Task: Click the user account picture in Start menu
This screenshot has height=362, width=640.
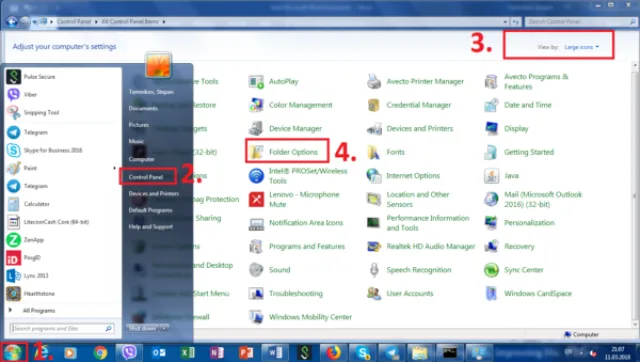Action: [158, 65]
